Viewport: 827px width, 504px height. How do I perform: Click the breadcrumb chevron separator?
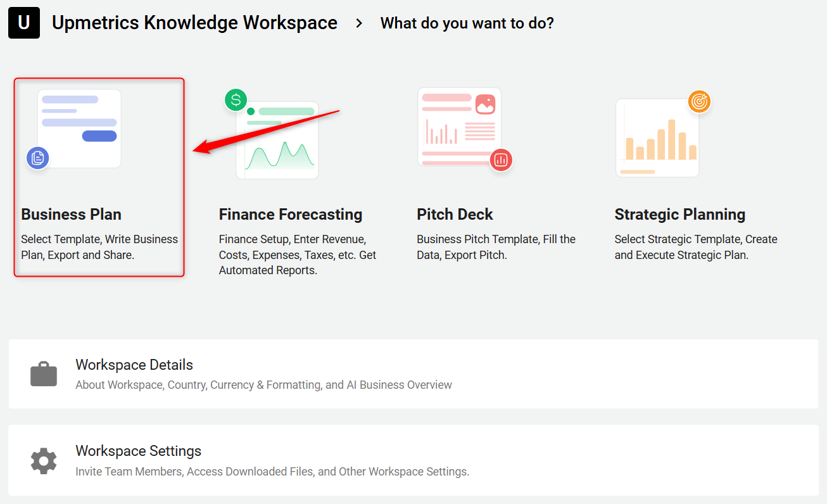point(359,23)
